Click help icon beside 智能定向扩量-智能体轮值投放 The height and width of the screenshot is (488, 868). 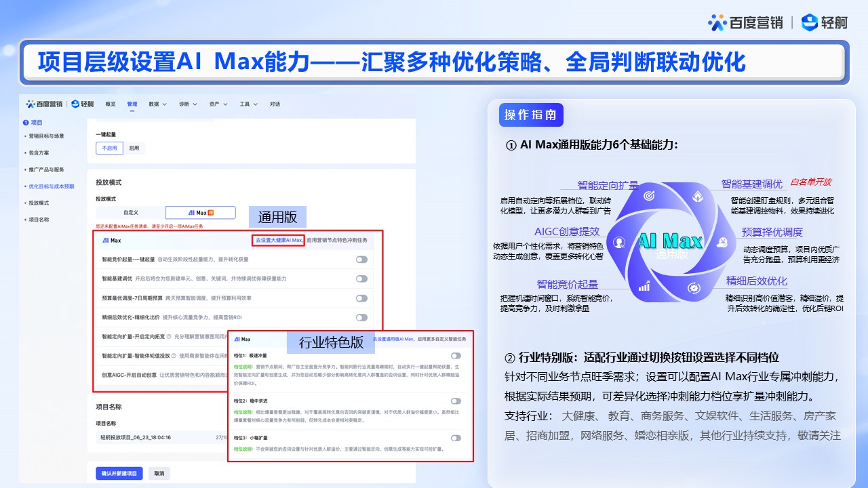click(x=174, y=355)
